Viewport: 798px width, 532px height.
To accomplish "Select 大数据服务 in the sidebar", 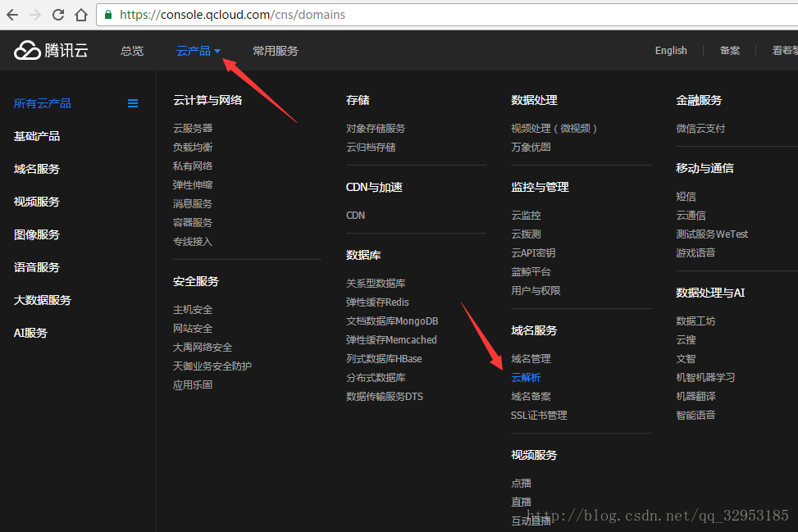I will coord(43,300).
